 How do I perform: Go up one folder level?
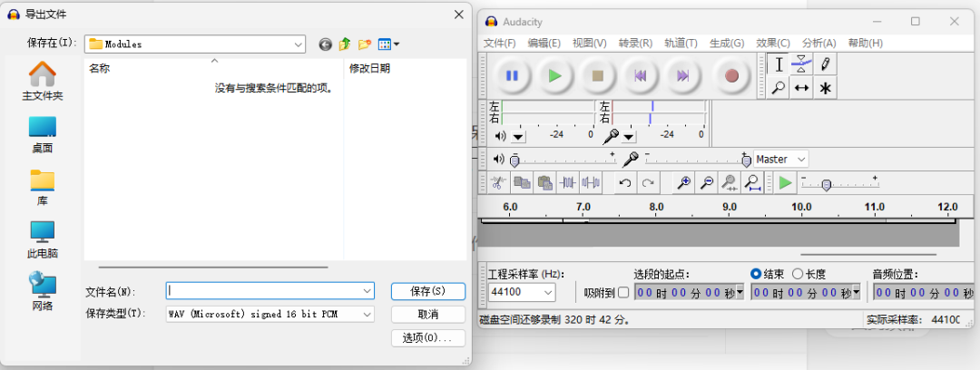(345, 44)
